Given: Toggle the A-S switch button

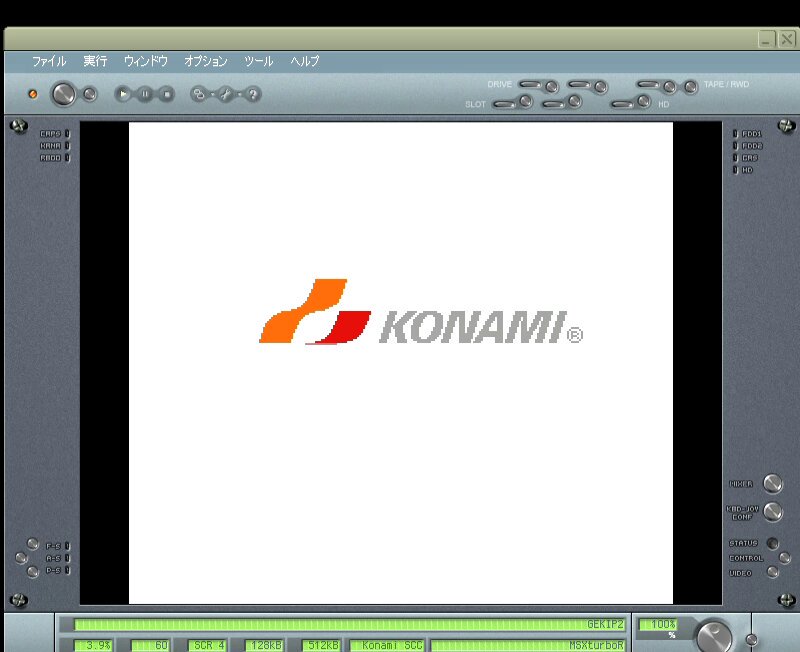Looking at the screenshot, I should 21,558.
